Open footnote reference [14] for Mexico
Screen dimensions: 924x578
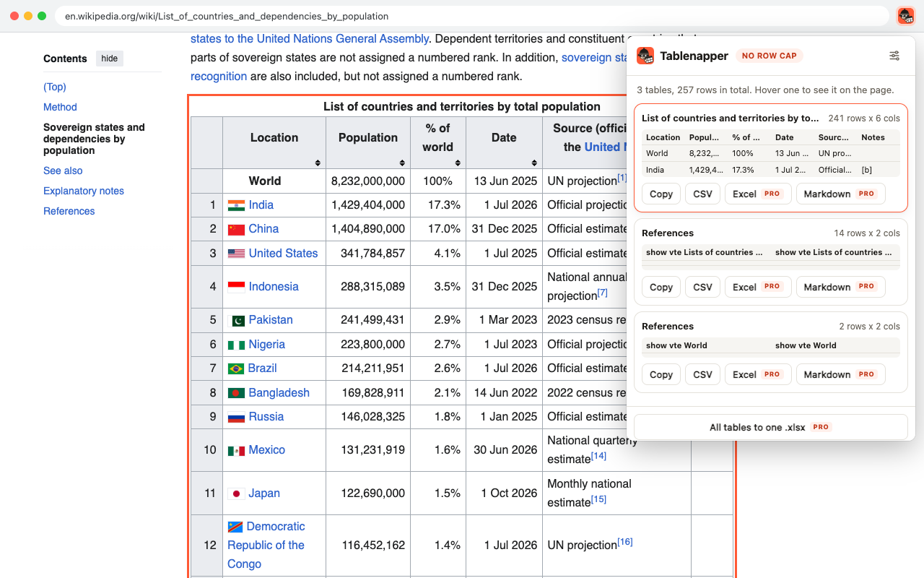598,456
